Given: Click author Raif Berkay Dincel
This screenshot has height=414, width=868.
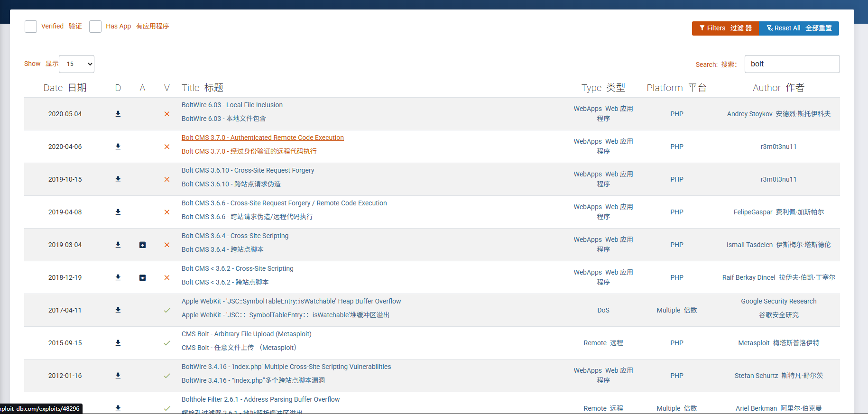Looking at the screenshot, I should click(779, 277).
